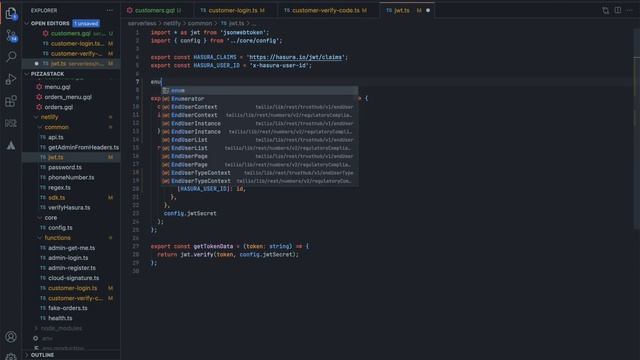Open the Run and Debug view

pyautogui.click(x=11, y=79)
